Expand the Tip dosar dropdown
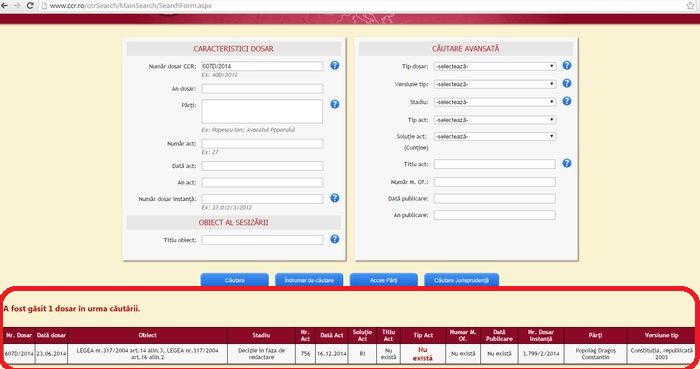The image size is (700, 369). 495,66
